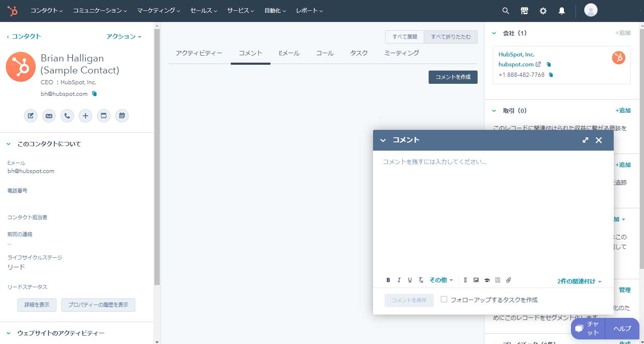Click the すべて展開 button

coord(405,37)
